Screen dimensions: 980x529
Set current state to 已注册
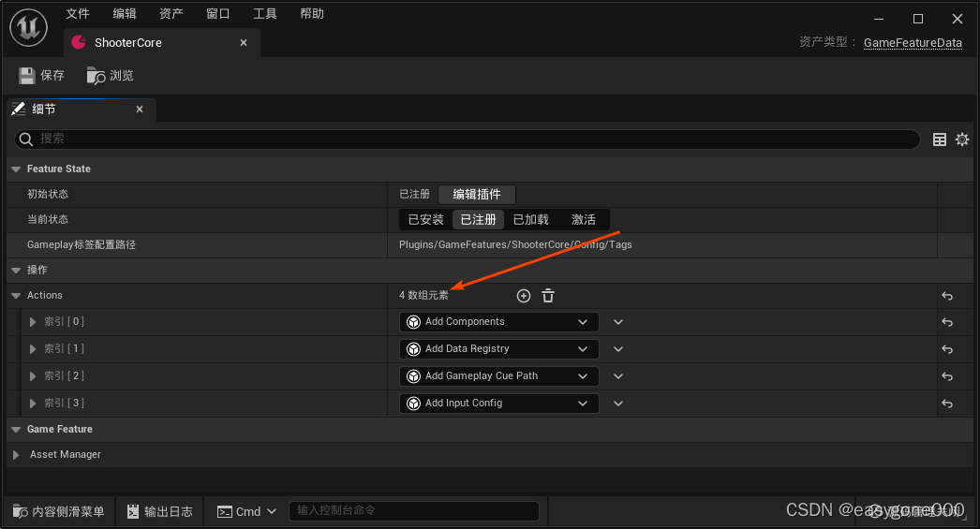[478, 220]
